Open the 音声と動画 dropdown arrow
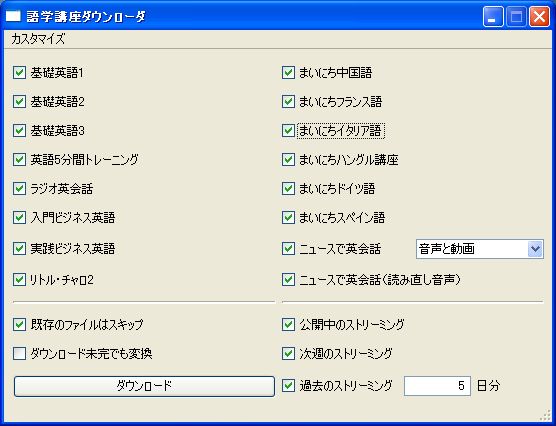 click(x=535, y=249)
